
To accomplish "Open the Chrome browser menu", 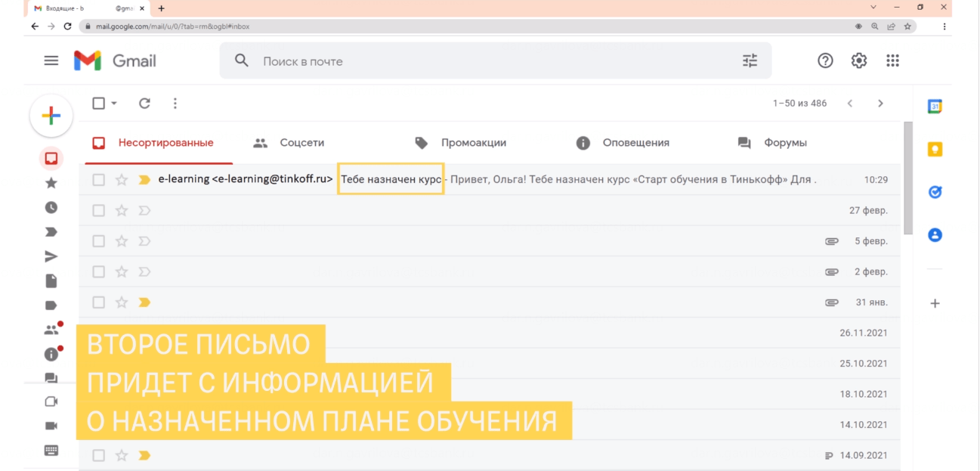I will click(944, 26).
